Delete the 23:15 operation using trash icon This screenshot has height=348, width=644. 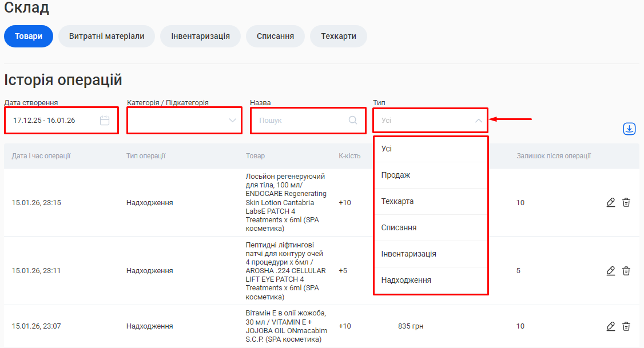626,202
